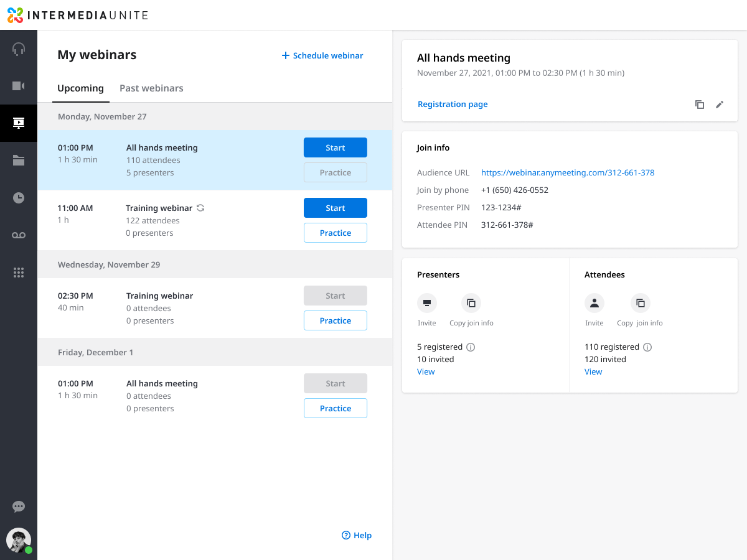
Task: Start the All hands meeting
Action: 335,147
